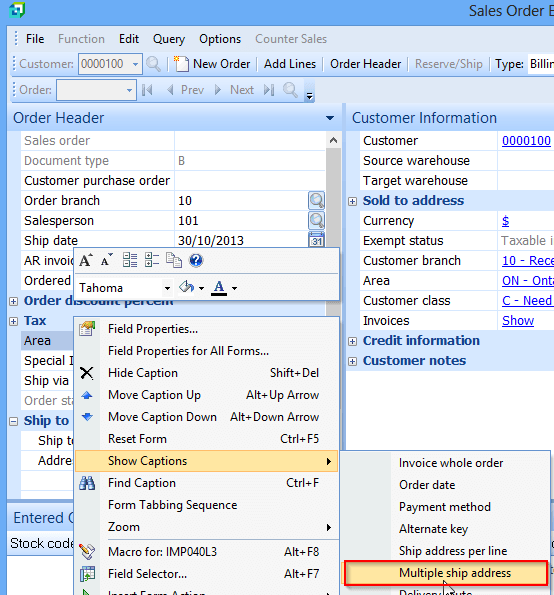The height and width of the screenshot is (595, 554).
Task: Open the Tahoma font dropdown
Action: [167, 288]
